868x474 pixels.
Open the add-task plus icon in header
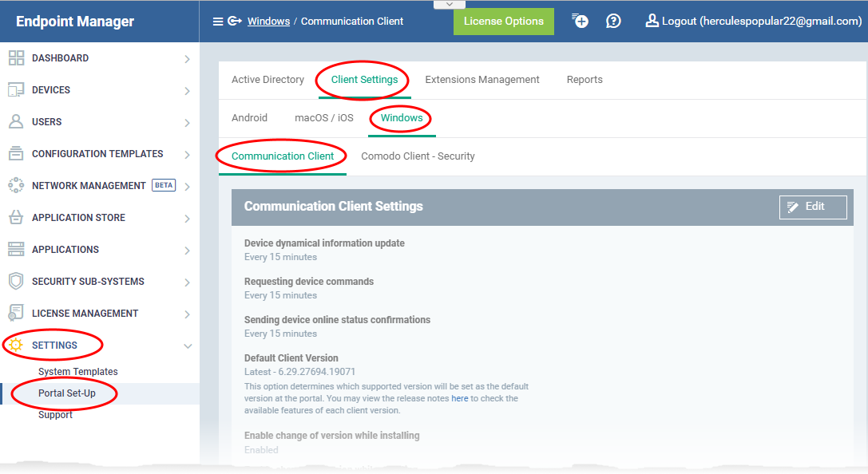pos(580,21)
